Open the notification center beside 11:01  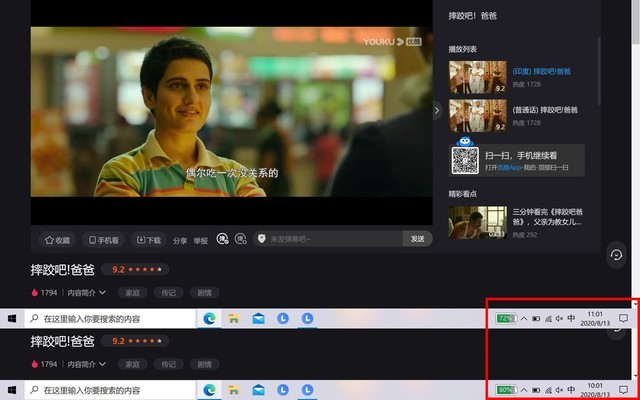(623, 318)
